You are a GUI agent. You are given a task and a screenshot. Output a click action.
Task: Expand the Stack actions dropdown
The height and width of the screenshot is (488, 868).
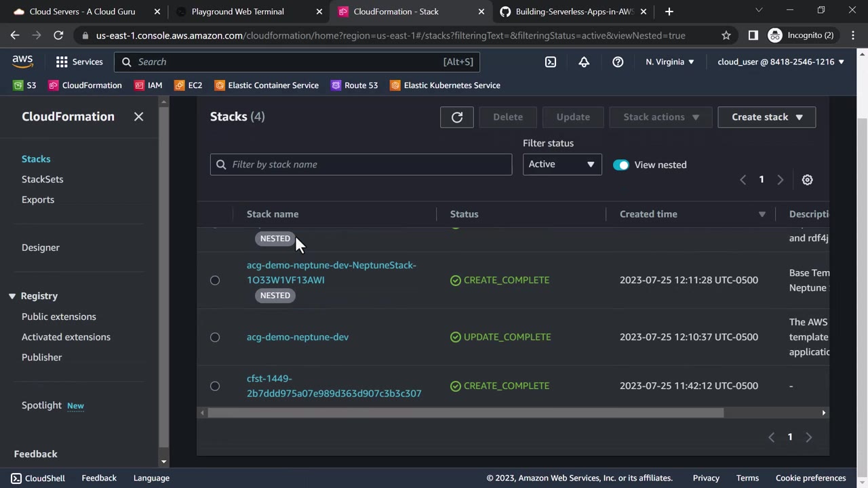pyautogui.click(x=660, y=117)
